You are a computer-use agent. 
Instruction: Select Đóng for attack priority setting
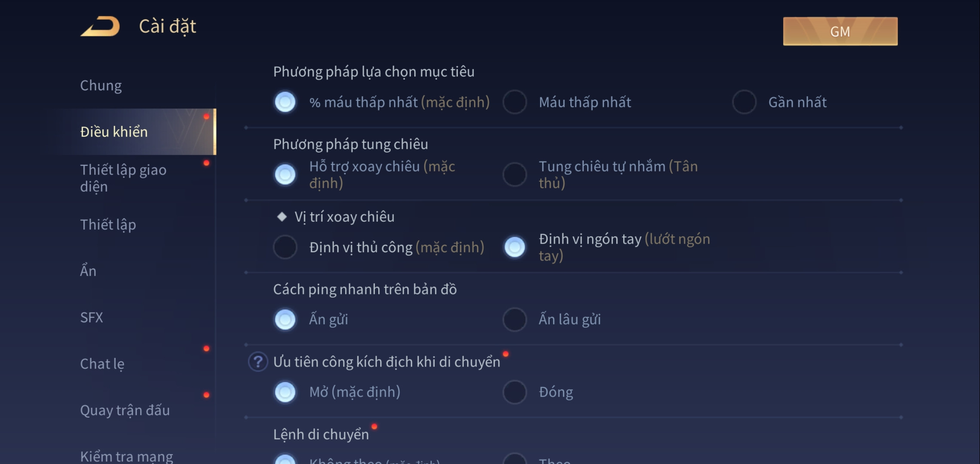point(514,391)
